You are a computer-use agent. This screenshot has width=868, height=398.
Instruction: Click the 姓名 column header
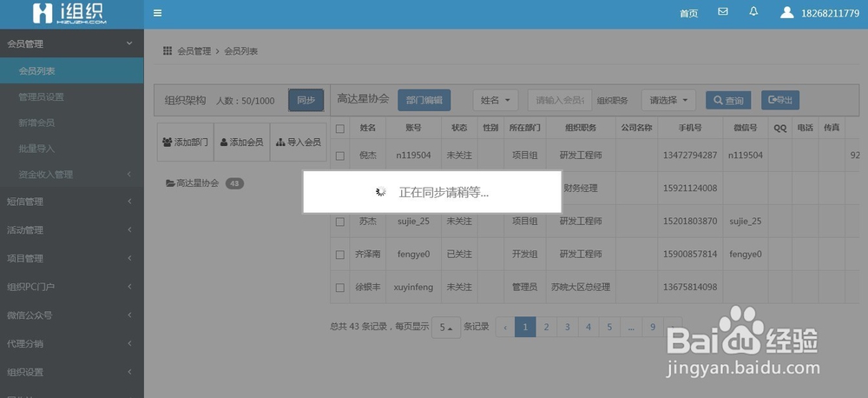pos(367,128)
